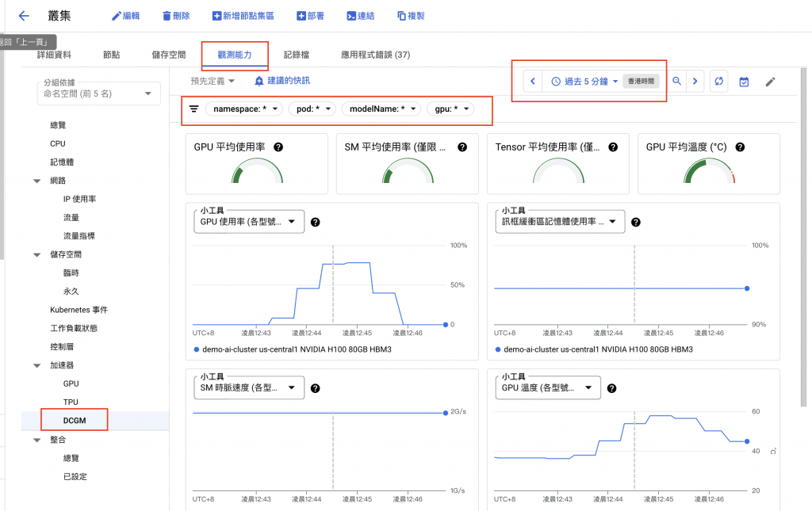
Task: Click the vertical scrollbar on the right
Action: click(x=803, y=237)
